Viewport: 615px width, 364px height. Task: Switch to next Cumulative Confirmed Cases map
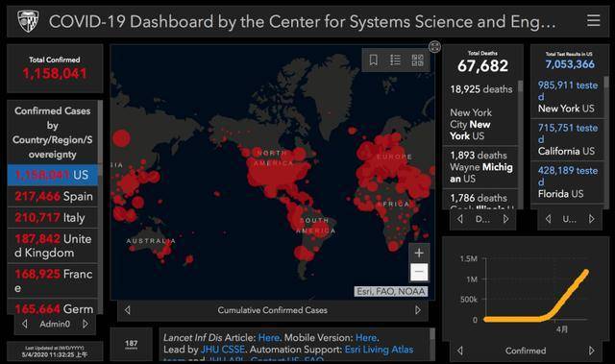click(x=418, y=310)
